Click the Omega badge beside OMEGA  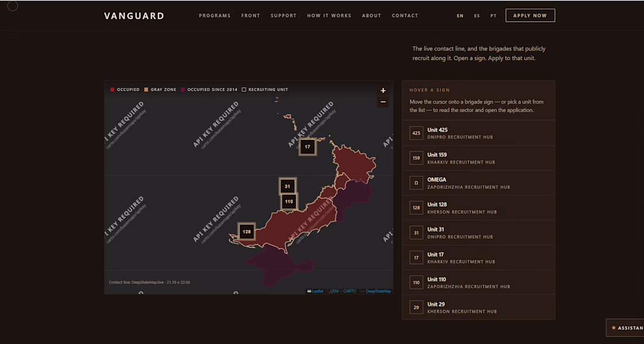point(416,183)
